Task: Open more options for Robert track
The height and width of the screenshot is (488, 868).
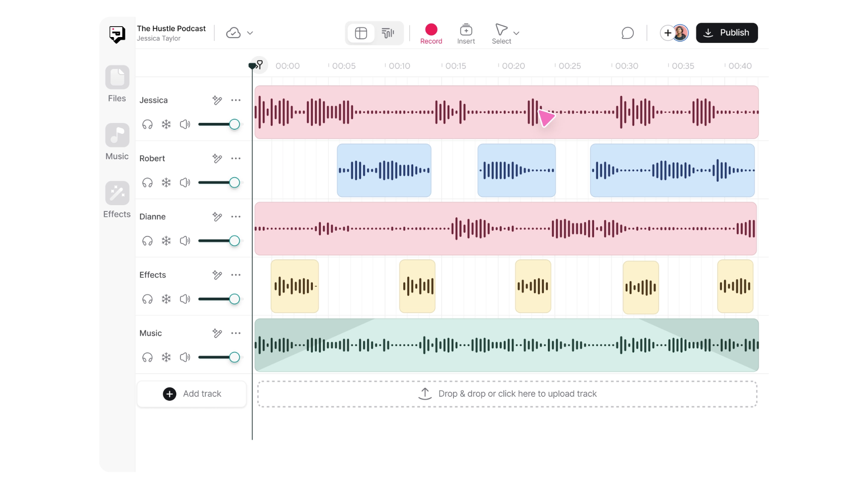Action: [236, 159]
